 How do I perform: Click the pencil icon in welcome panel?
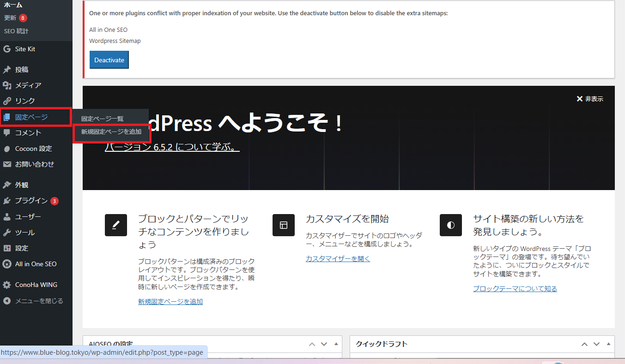(x=116, y=225)
